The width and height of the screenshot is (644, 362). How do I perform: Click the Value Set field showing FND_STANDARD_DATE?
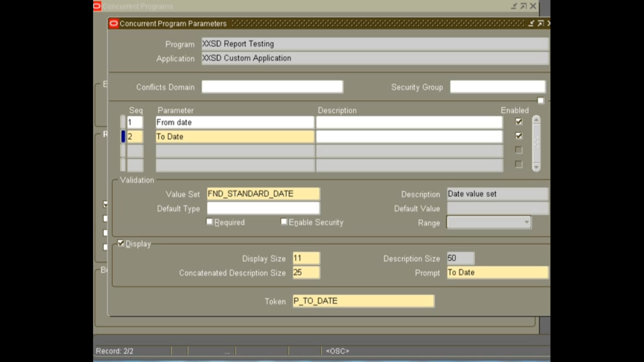262,193
